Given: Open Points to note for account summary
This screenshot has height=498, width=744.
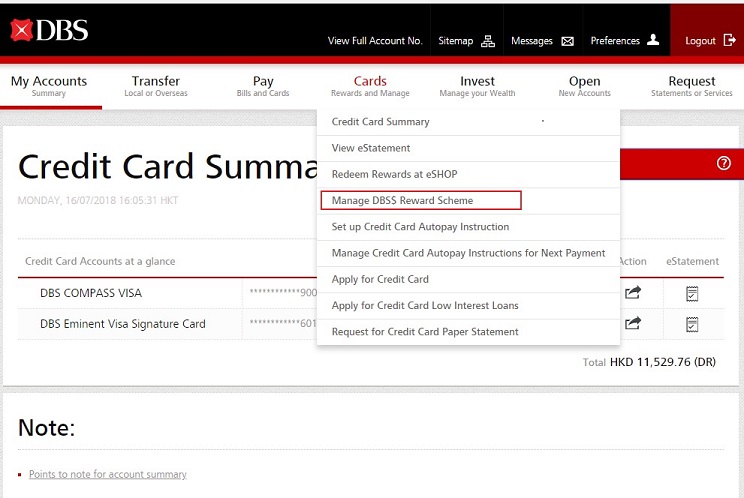Looking at the screenshot, I should tap(107, 474).
